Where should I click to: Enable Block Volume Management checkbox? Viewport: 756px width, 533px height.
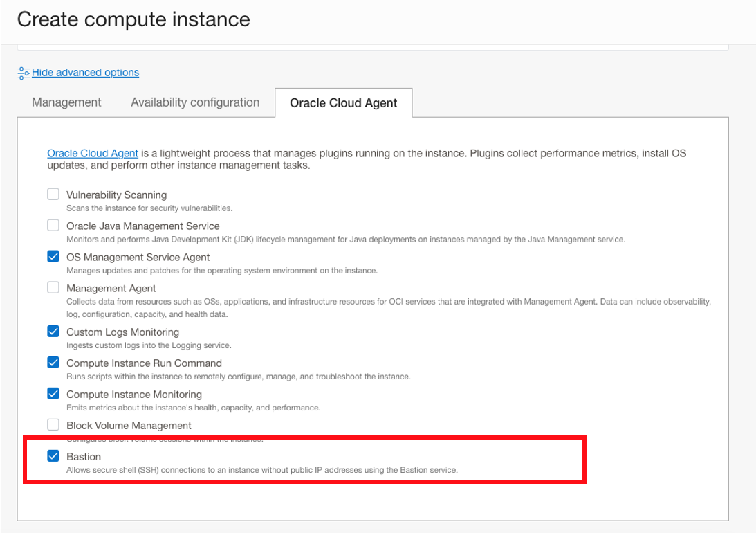[53, 424]
